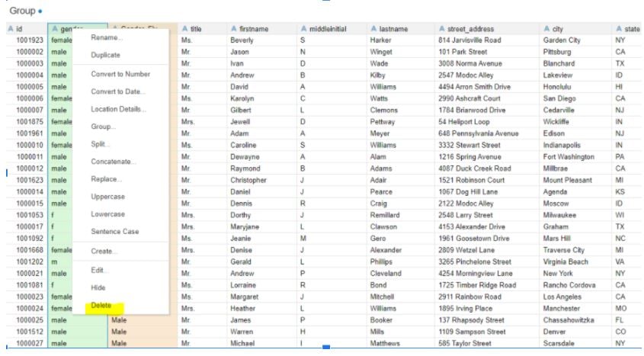
Task: Click the middleinitial column type icon
Action: pyautogui.click(x=303, y=29)
